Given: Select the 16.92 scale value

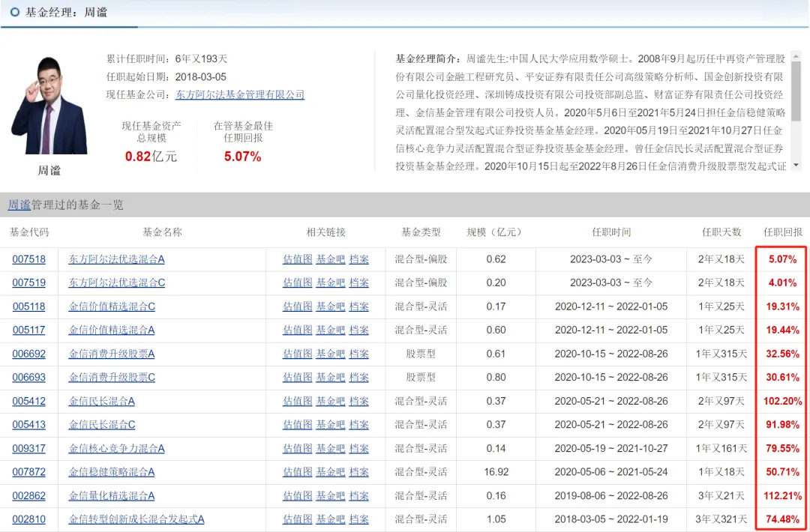Looking at the screenshot, I should point(496,471).
